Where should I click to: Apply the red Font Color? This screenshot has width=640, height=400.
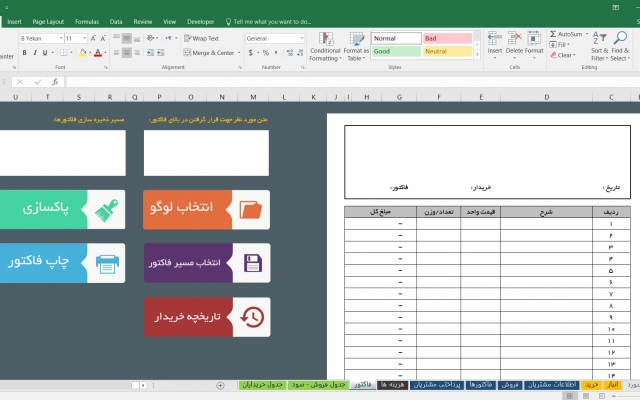pos(98,53)
